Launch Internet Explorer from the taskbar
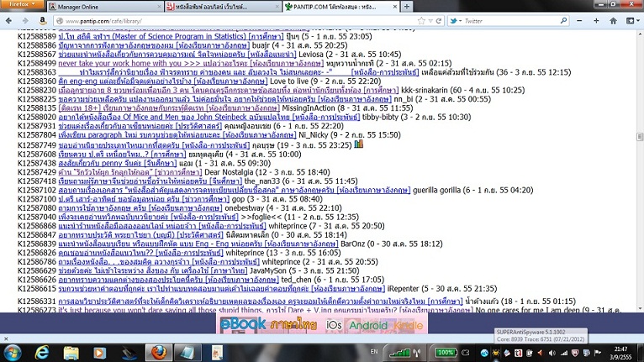The height and width of the screenshot is (362, 644). (42, 353)
